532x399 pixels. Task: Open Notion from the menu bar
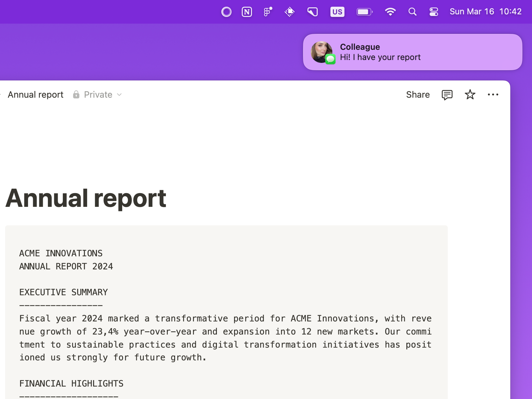coord(247,12)
